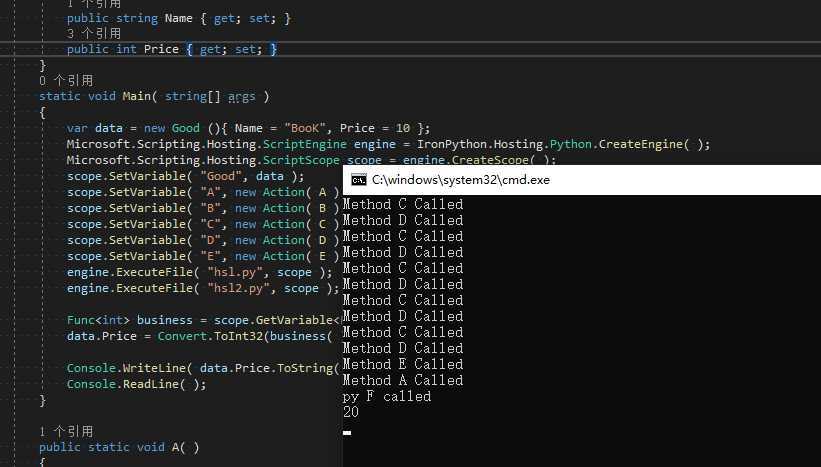Screen dimensions: 821x467
Task: Open the "0 个引用" references above Main
Action: (x=66, y=80)
